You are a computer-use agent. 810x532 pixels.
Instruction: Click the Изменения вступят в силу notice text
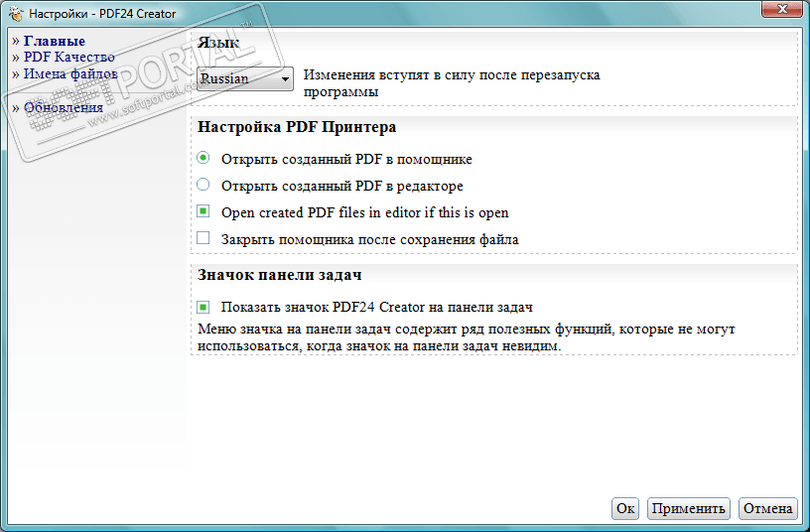pos(452,83)
